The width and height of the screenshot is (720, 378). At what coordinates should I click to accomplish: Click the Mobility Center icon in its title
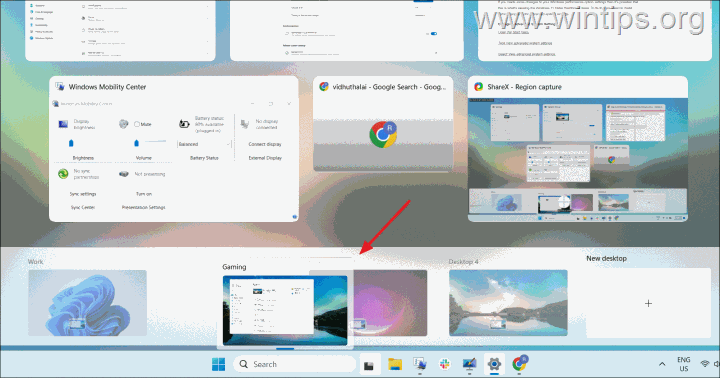pyautogui.click(x=60, y=86)
